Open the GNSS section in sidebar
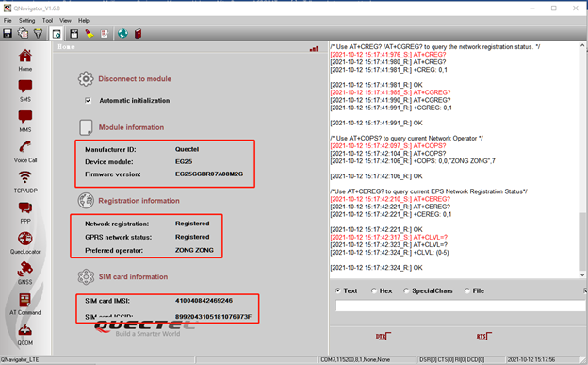This screenshot has width=588, height=365. tap(25, 274)
